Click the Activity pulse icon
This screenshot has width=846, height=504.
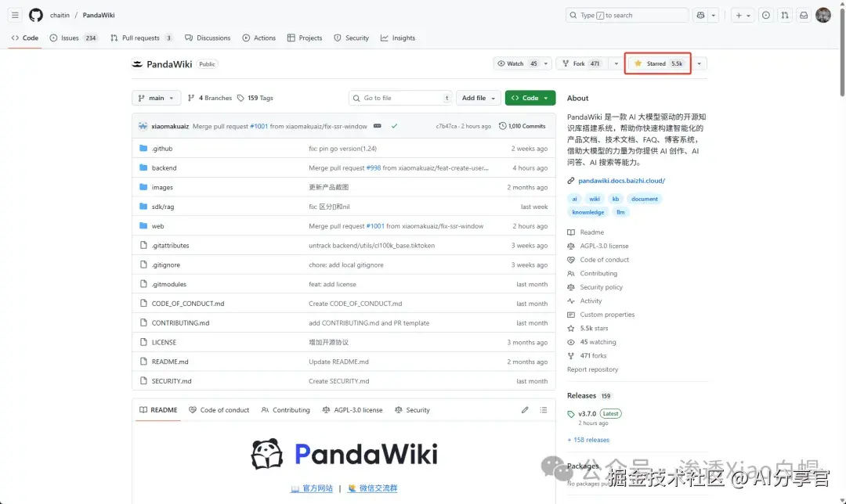[x=571, y=301]
